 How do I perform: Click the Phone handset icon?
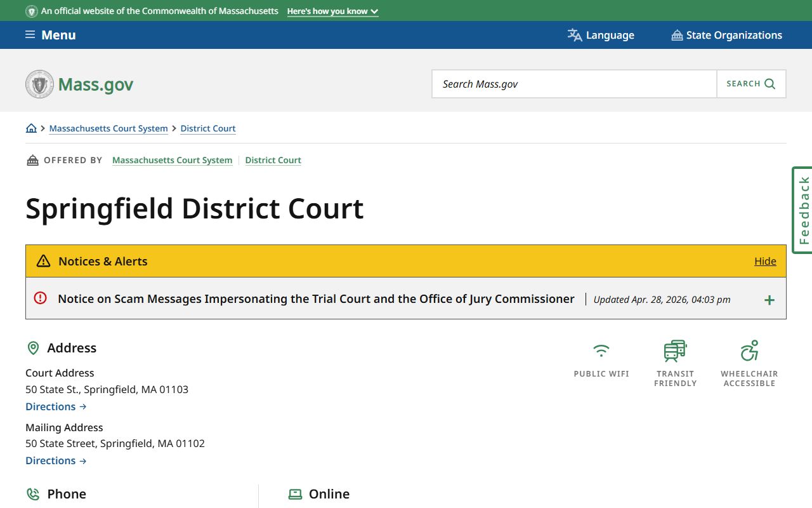pos(33,494)
